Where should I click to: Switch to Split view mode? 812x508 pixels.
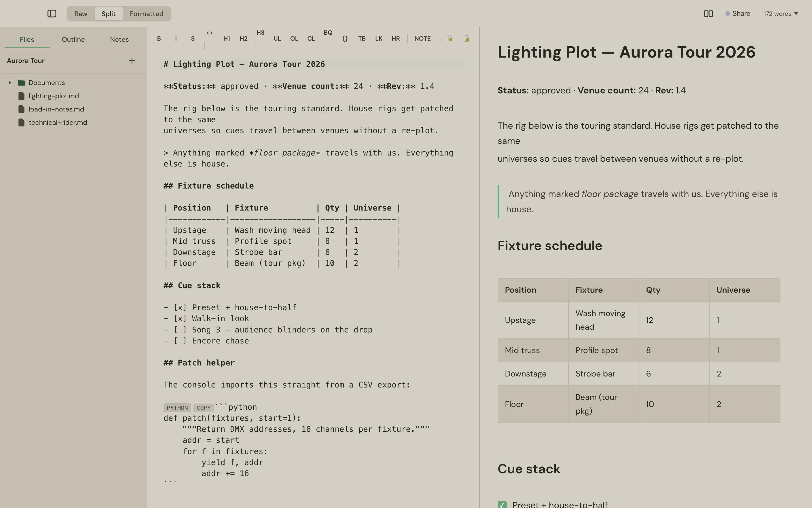108,14
